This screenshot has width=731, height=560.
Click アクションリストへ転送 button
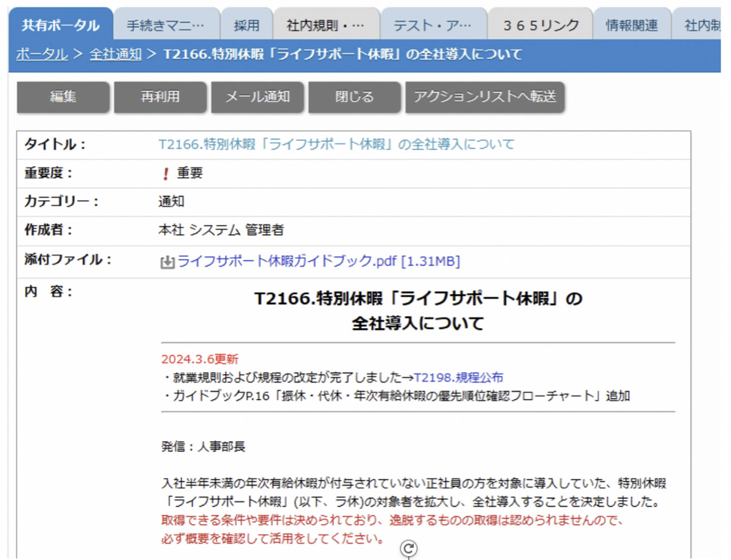[485, 96]
